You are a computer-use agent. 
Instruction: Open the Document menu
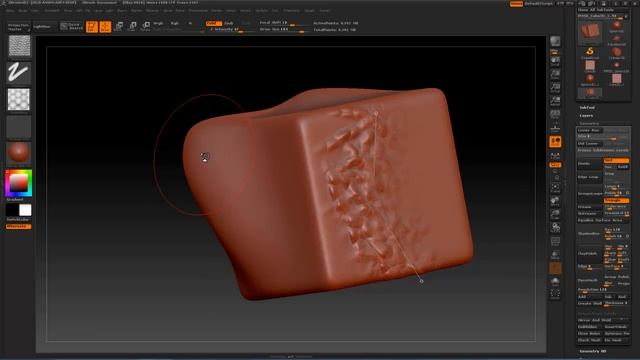(x=52, y=11)
